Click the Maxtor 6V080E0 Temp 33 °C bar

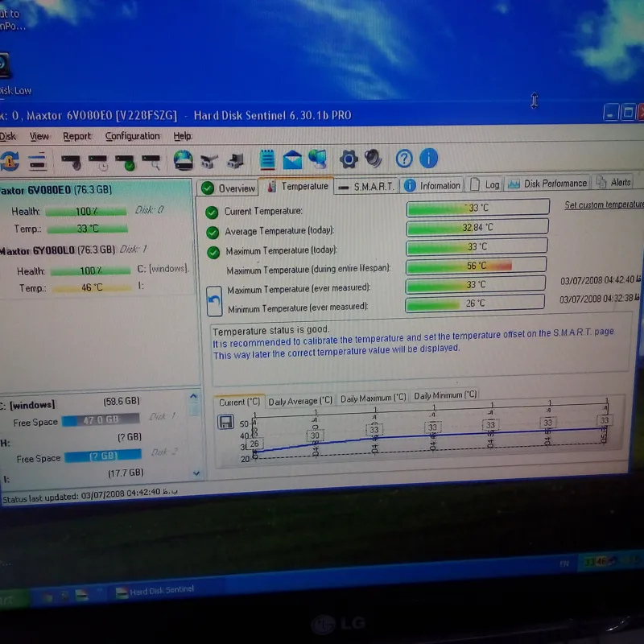coord(87,229)
